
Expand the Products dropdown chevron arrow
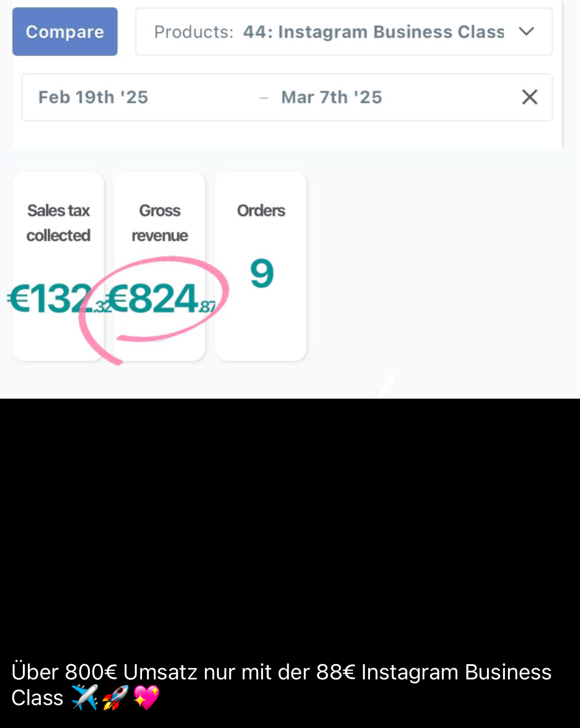(x=526, y=31)
